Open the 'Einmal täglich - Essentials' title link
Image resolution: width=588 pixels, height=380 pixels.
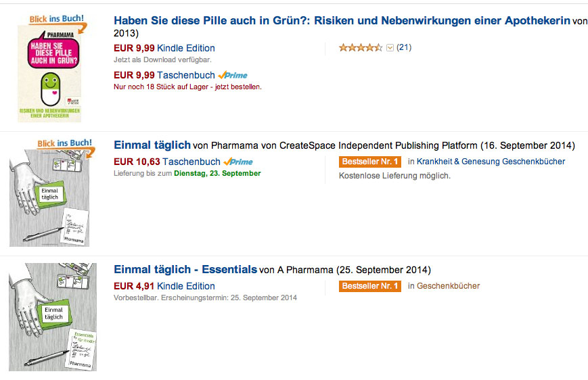185,270
